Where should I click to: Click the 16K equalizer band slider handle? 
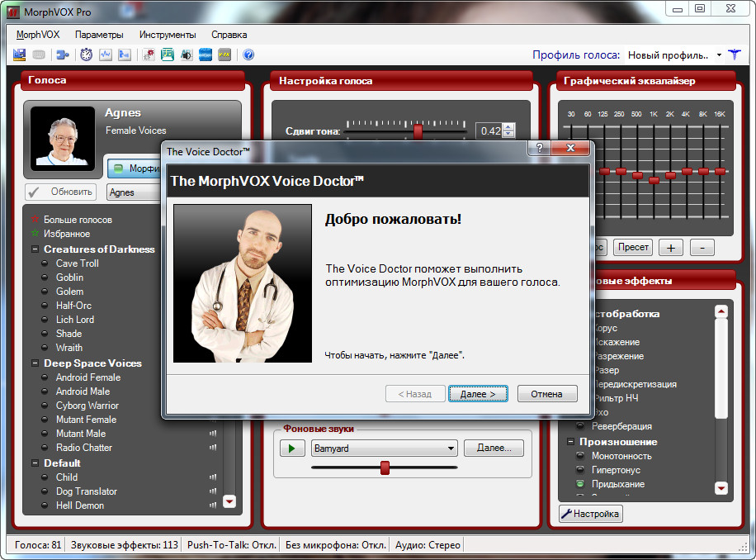coord(720,171)
